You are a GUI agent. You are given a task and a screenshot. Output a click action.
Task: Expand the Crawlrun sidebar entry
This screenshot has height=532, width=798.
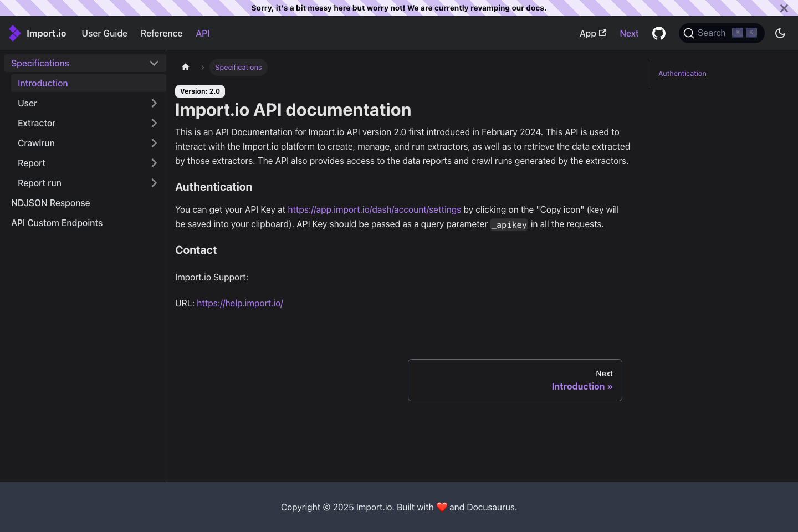click(154, 143)
